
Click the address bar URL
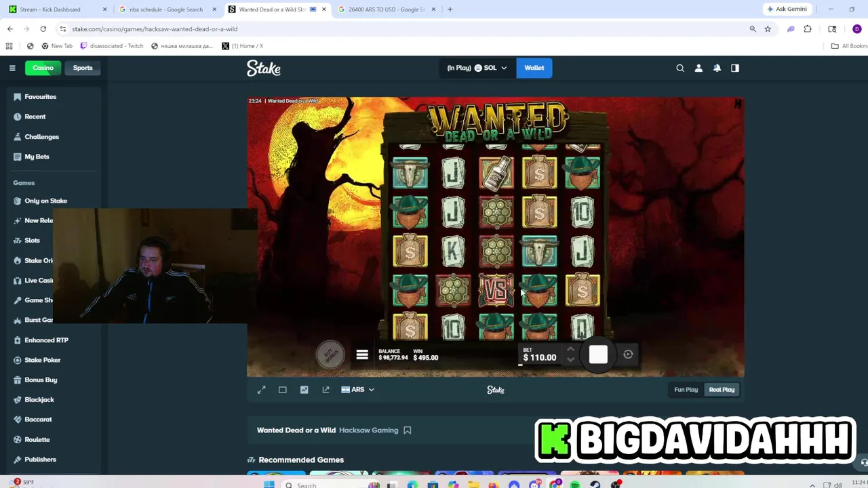(155, 29)
